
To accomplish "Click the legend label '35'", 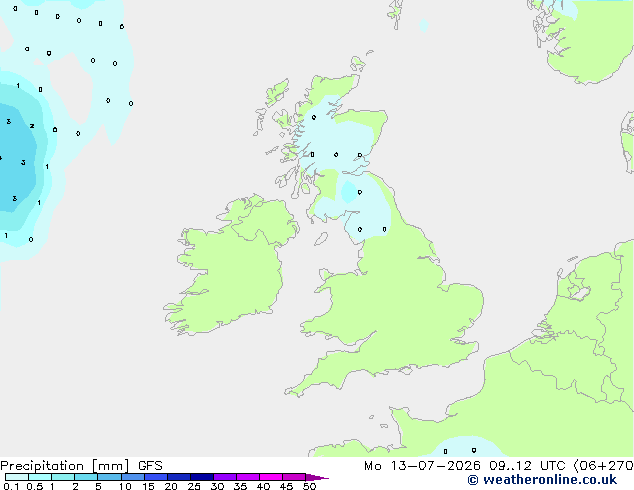I will click(x=240, y=486).
